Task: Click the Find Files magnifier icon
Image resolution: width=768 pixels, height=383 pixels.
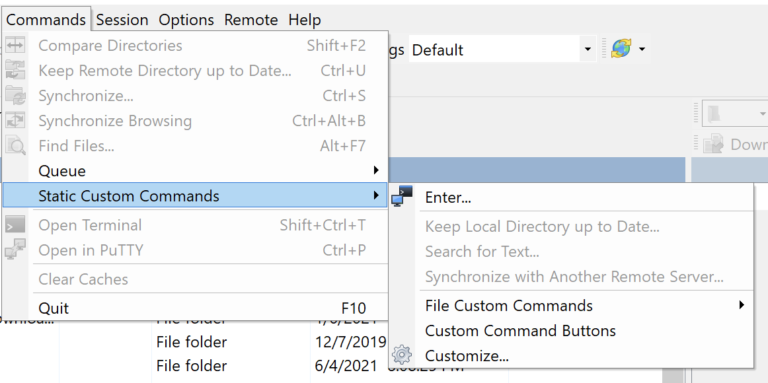Action: (15, 146)
